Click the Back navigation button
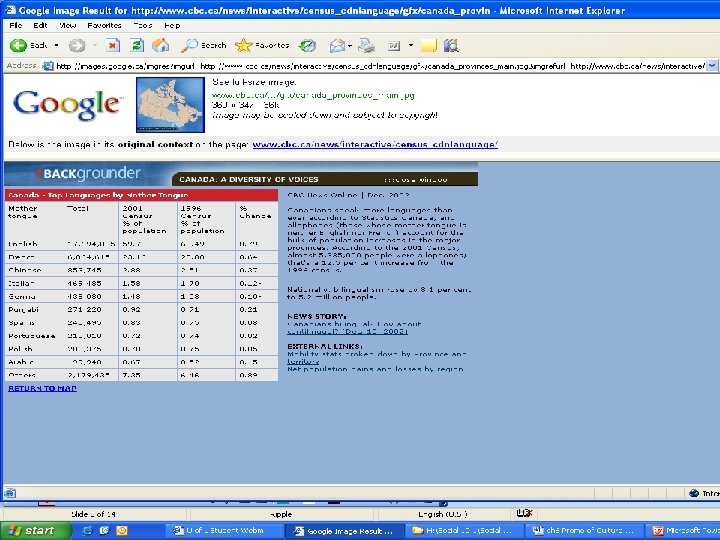This screenshot has height=540, width=720. pyautogui.click(x=28, y=45)
